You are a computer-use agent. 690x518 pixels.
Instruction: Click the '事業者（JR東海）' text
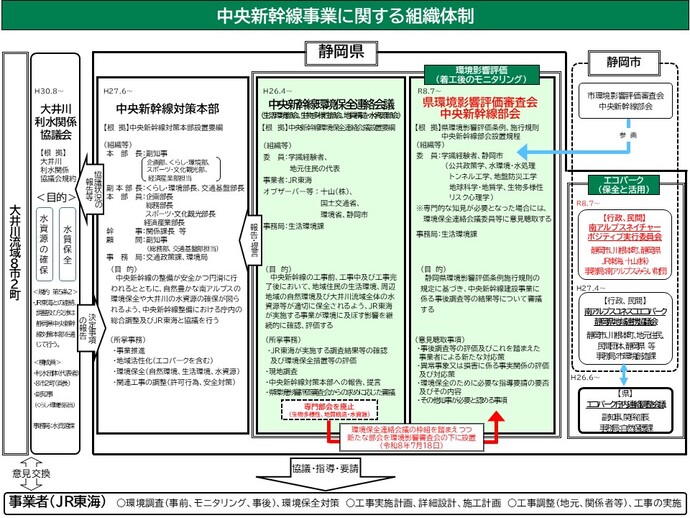[x=58, y=502]
